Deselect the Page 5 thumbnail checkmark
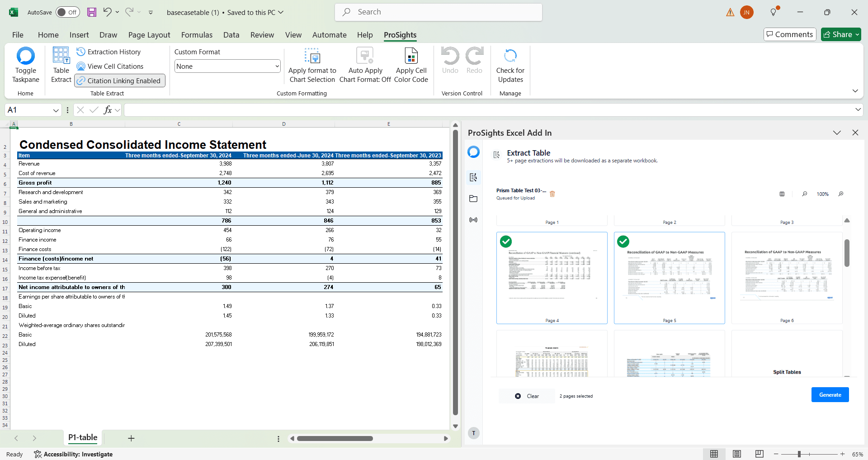Viewport: 868px width, 460px height. pyautogui.click(x=623, y=242)
